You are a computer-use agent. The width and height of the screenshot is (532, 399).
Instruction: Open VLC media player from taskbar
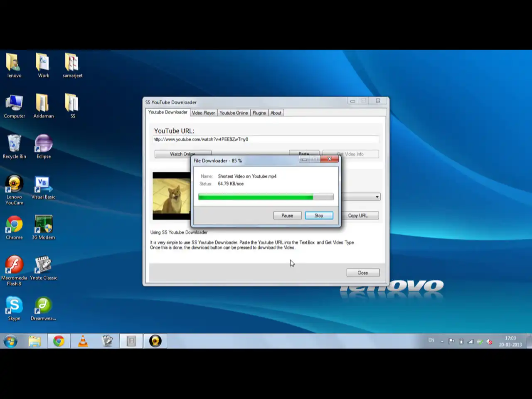pyautogui.click(x=83, y=341)
